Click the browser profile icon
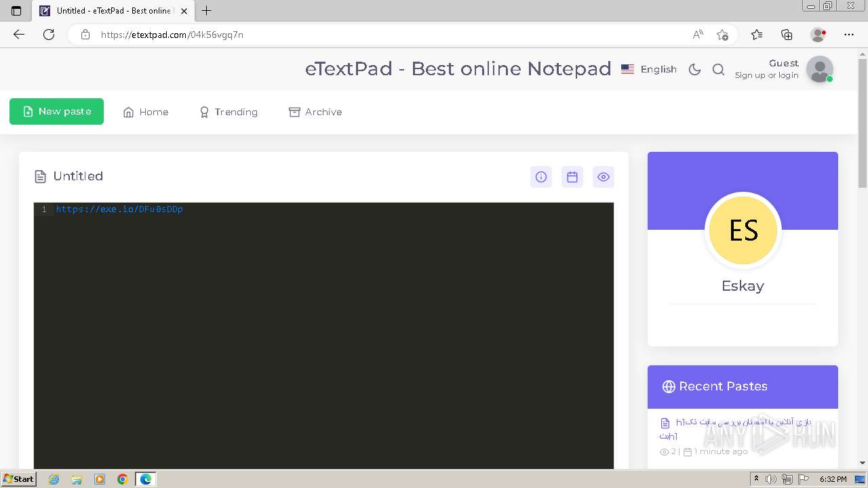Viewport: 868px width, 488px height. click(x=818, y=35)
